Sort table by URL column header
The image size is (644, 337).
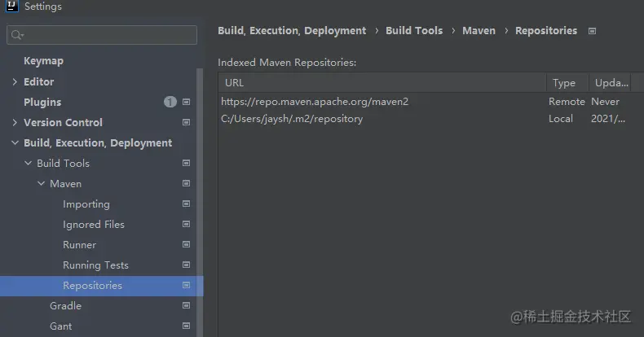click(x=382, y=83)
